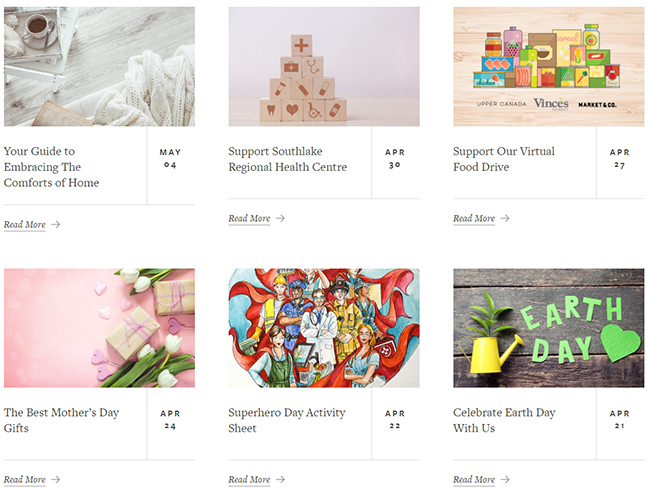
Task: Open Read More for Superhero Day Activity Sheet
Action: (x=249, y=479)
